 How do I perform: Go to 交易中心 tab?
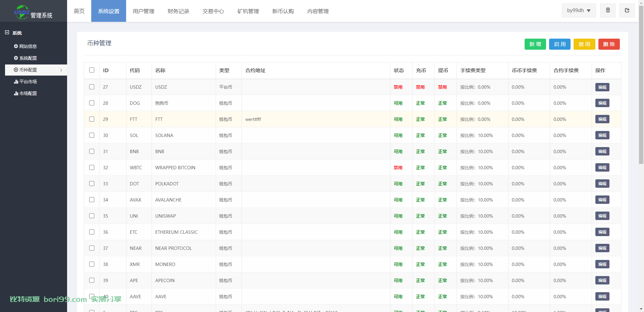point(213,11)
